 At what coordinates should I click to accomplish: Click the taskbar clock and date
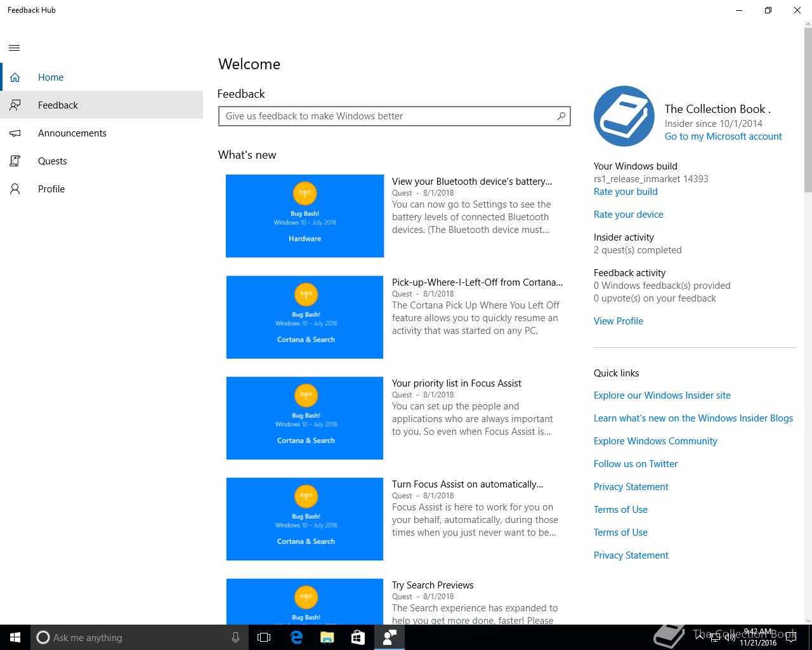click(757, 637)
